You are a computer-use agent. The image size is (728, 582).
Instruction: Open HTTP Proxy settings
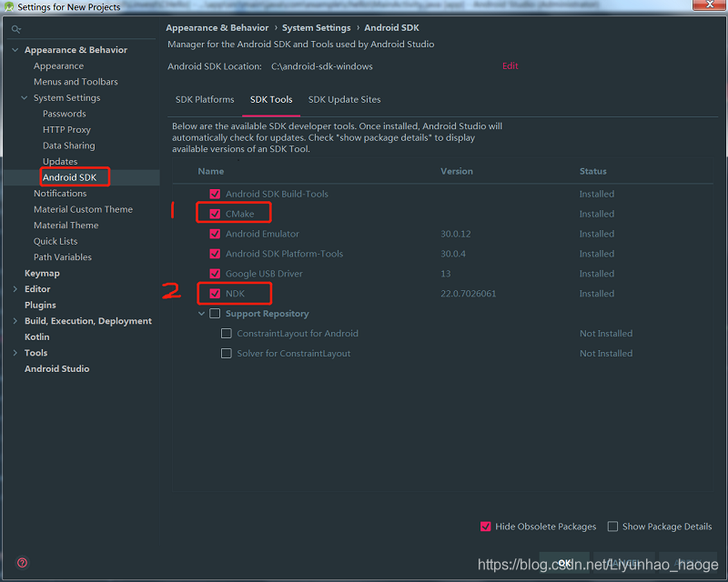(66, 129)
